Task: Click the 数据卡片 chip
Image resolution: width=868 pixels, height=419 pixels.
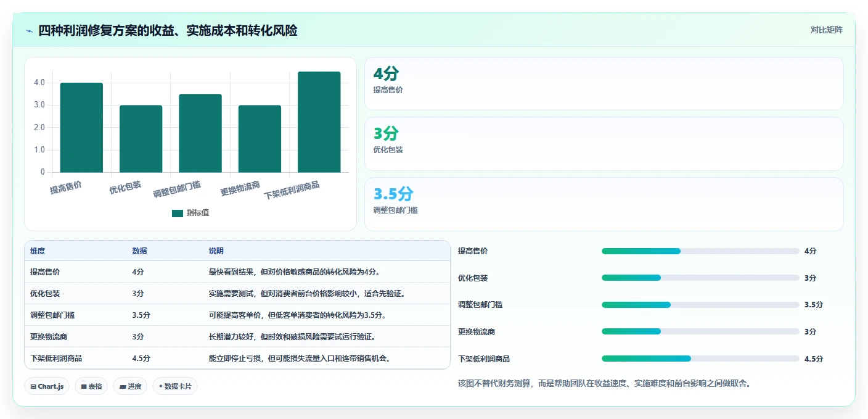Action: pos(175,386)
